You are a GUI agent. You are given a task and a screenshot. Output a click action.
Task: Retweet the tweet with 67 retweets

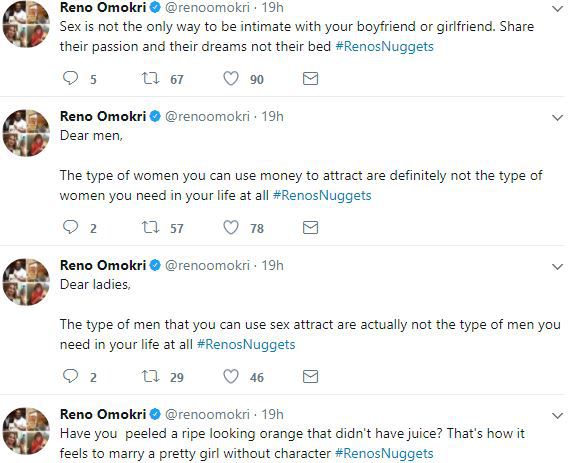pyautogui.click(x=150, y=78)
